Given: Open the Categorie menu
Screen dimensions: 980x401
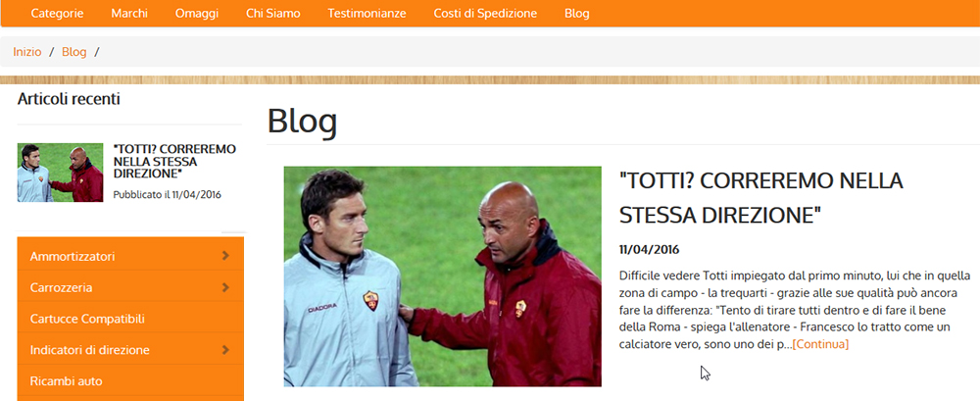Looking at the screenshot, I should (x=57, y=13).
